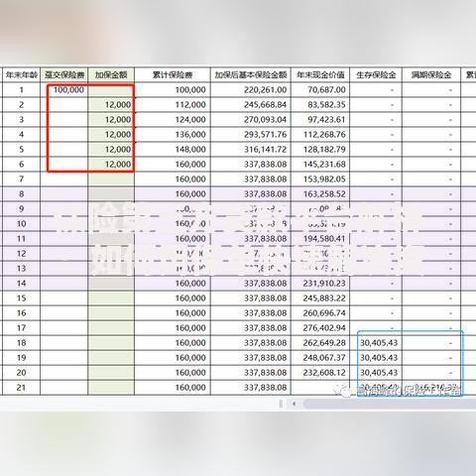Click the horizontal scrollbar left arrow
Image resolution: width=476 pixels, height=476 pixels.
pos(294,404)
